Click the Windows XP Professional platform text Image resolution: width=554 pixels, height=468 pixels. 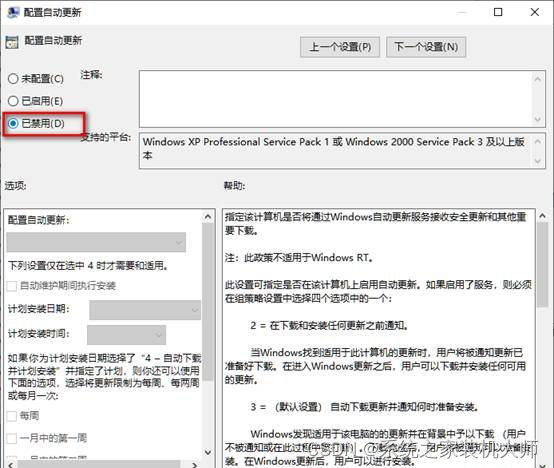333,148
